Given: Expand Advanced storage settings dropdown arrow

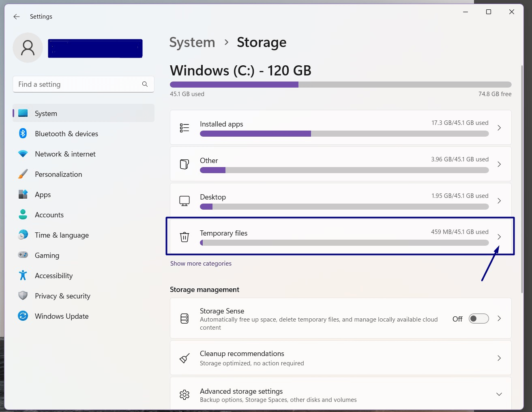Looking at the screenshot, I should tap(499, 394).
